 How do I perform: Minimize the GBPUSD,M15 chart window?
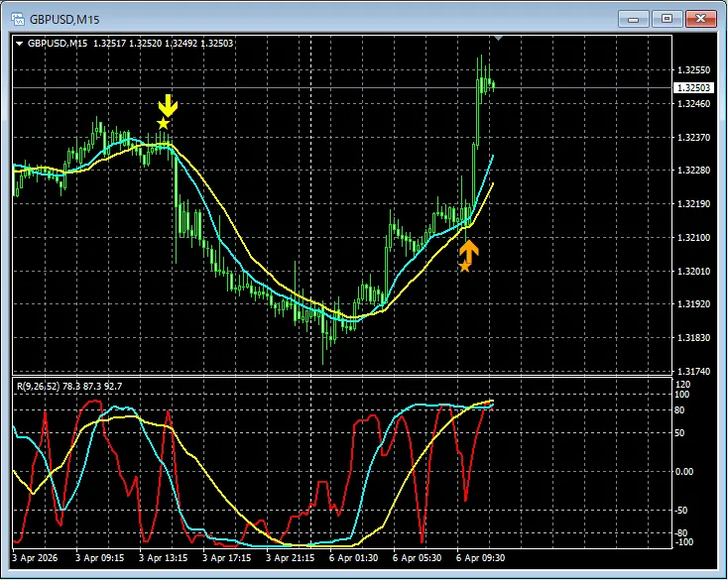pyautogui.click(x=634, y=18)
